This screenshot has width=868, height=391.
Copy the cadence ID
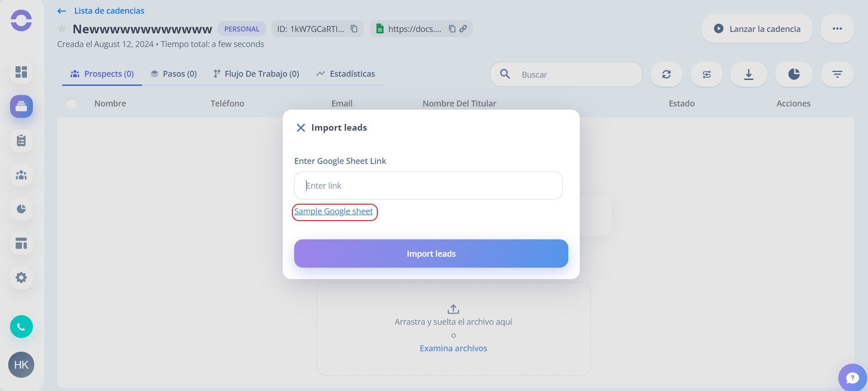pyautogui.click(x=354, y=29)
